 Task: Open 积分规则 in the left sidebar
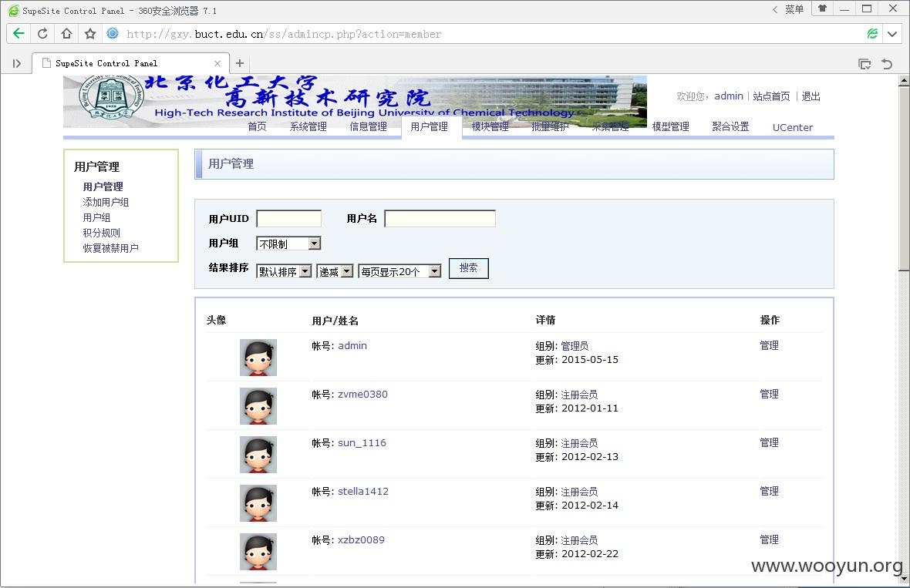(101, 233)
